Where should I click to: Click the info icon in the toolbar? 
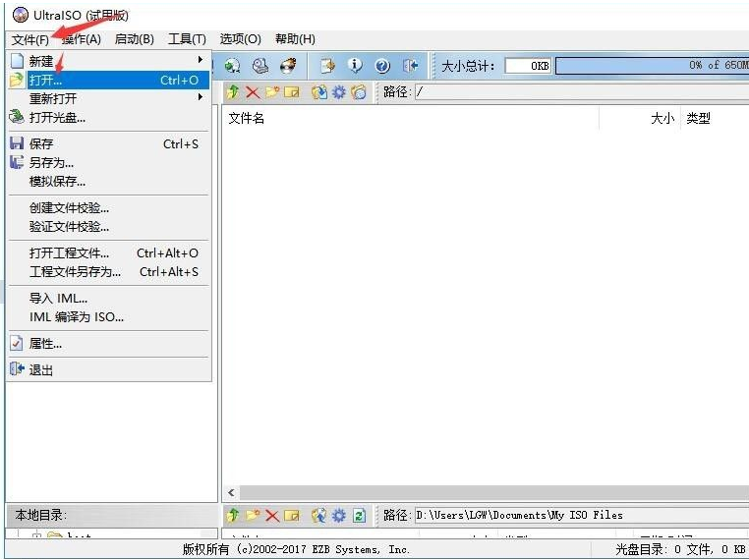(x=355, y=66)
